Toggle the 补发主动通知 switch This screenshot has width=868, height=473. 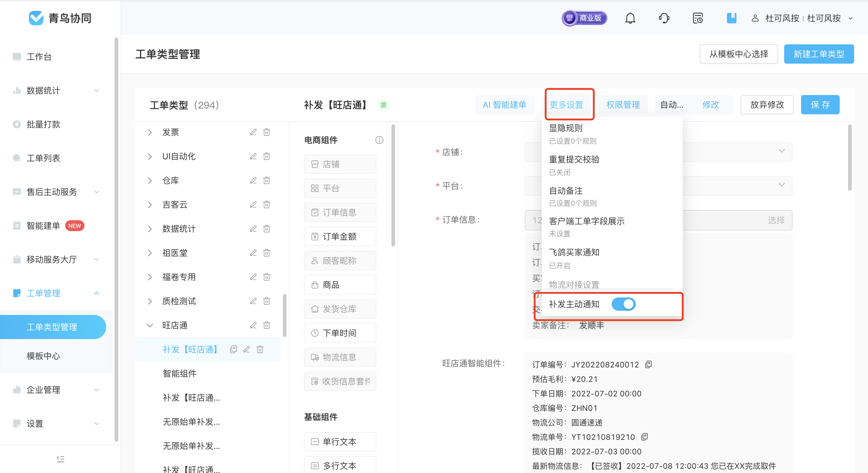pyautogui.click(x=623, y=304)
